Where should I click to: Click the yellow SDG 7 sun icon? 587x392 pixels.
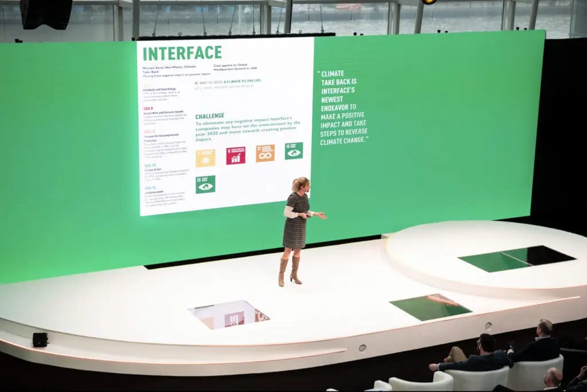[206, 158]
